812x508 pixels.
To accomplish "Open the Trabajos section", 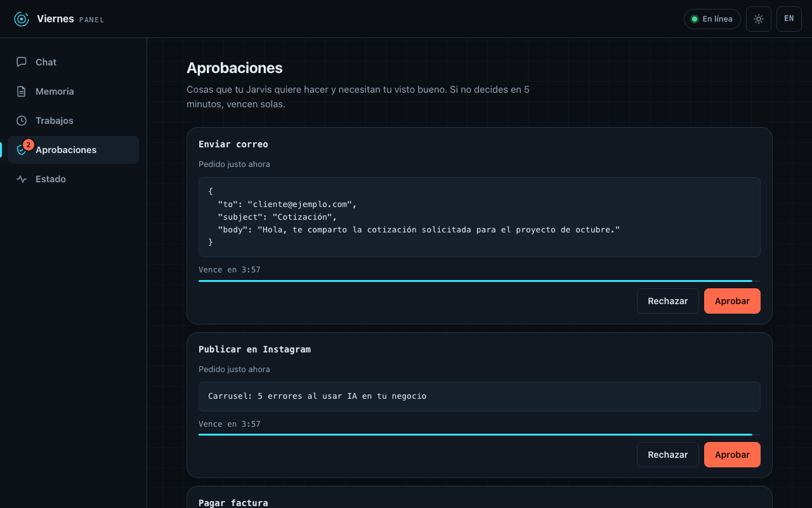I will (74, 121).
